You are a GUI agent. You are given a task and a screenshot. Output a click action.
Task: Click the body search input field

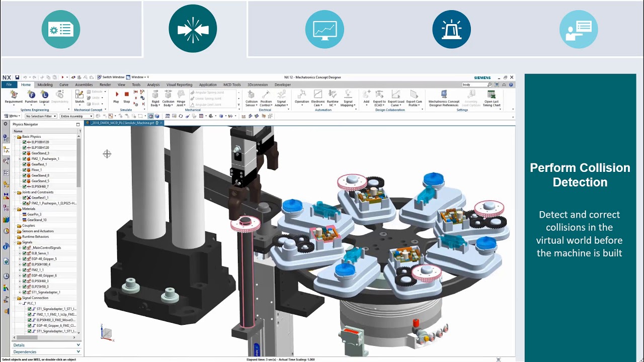click(x=476, y=84)
